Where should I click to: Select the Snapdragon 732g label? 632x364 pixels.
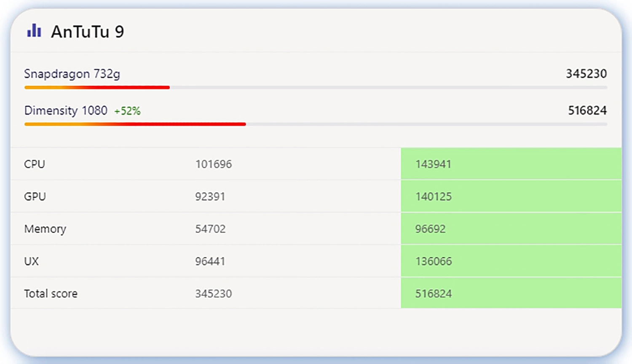pos(72,74)
